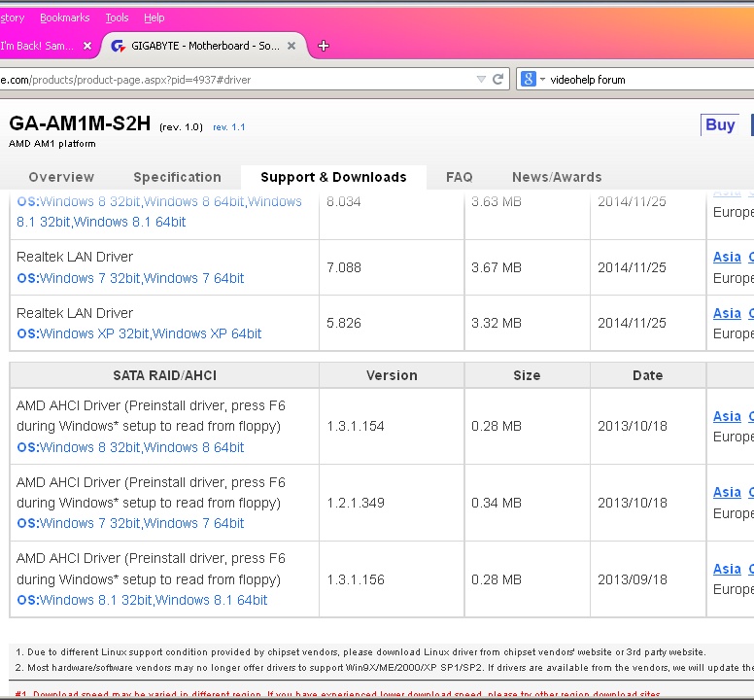Close the GIGABYTE Motherboard tab
Image resolution: width=754 pixels, height=700 pixels.
pos(291,46)
